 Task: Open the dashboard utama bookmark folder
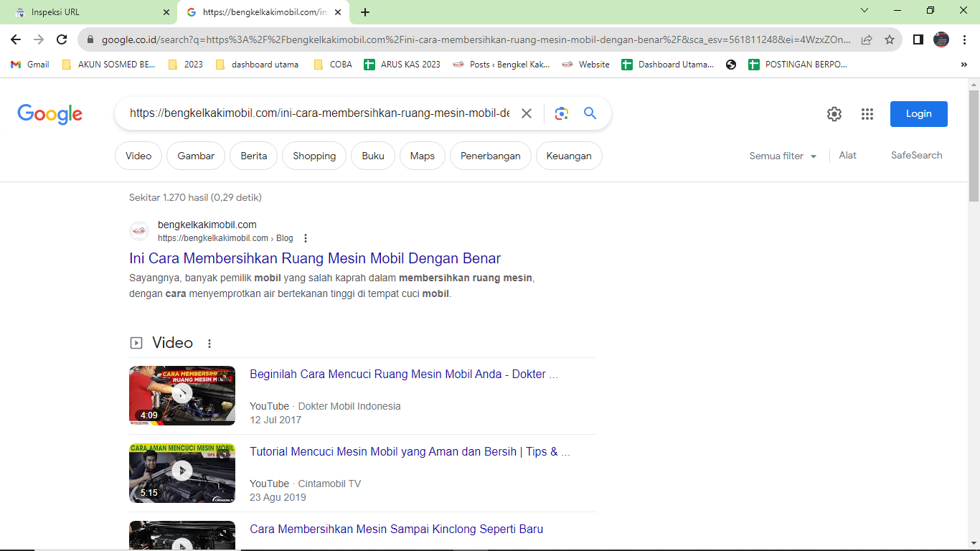coord(257,65)
